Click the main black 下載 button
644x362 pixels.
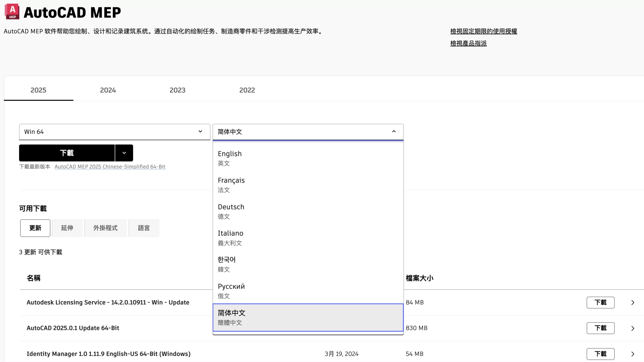click(67, 153)
